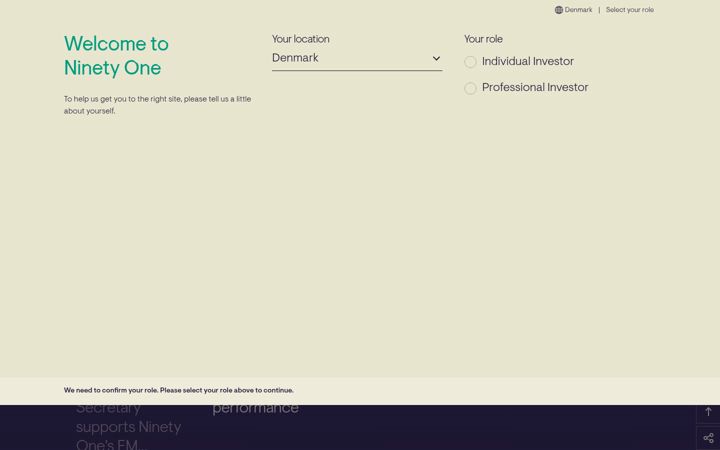The image size is (720, 450).
Task: Click the Your location label
Action: tap(300, 39)
